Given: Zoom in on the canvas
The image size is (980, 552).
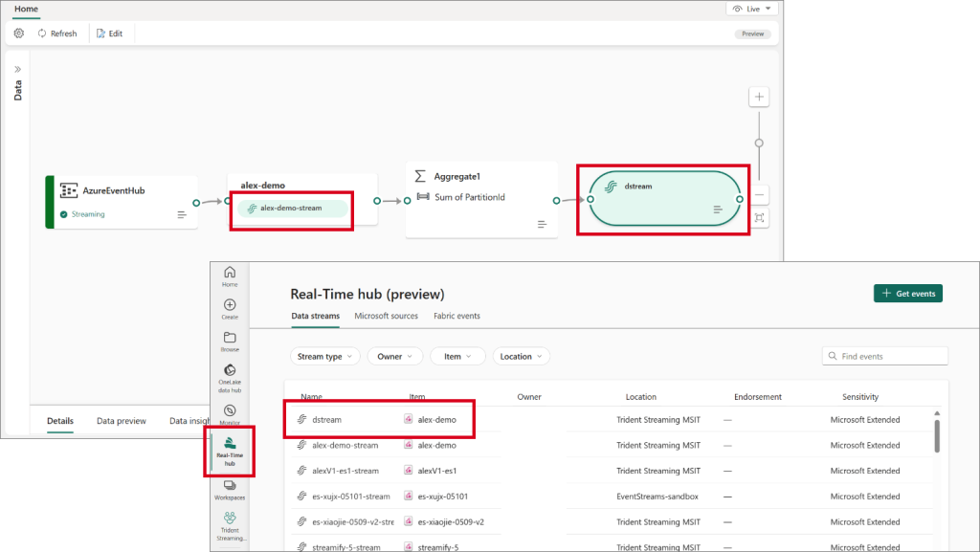Looking at the screenshot, I should [759, 97].
